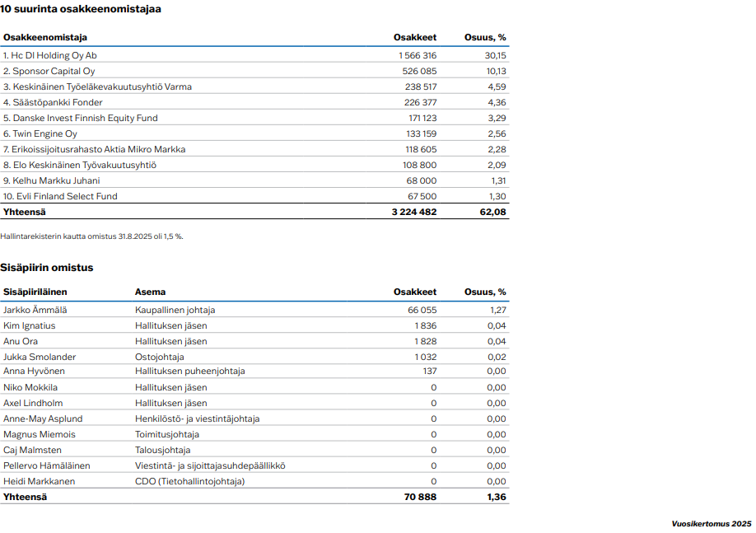Click the '10 suurinta osakkeenomistajaa' heading
Screen dimensions: 756x533
pos(81,9)
